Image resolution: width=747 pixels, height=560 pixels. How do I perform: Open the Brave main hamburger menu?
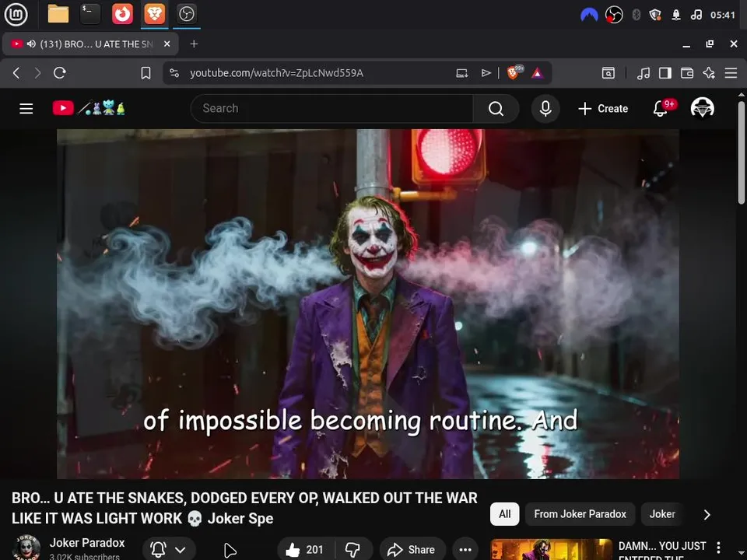tap(731, 73)
